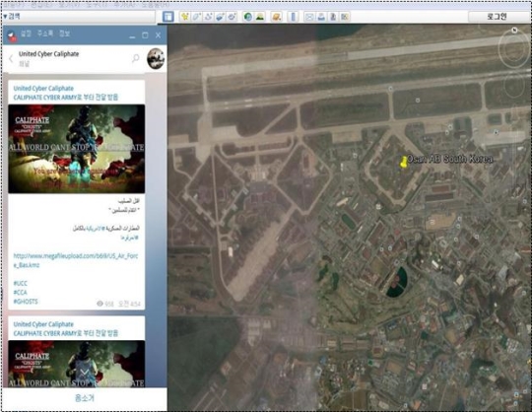Select the Add Placemark pushpin tool

(184, 17)
